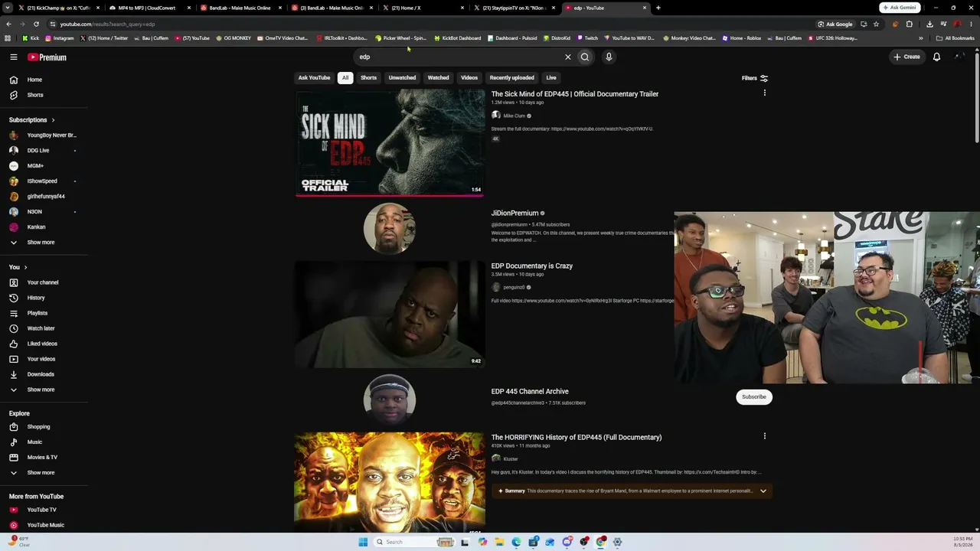Select the Shorts filter chip
Viewport: 980px width, 551px height.
pyautogui.click(x=369, y=78)
